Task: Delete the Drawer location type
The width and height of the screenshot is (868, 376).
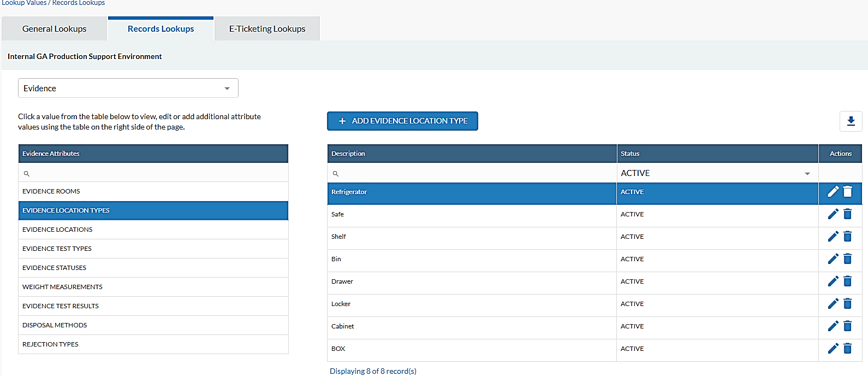Action: click(848, 281)
